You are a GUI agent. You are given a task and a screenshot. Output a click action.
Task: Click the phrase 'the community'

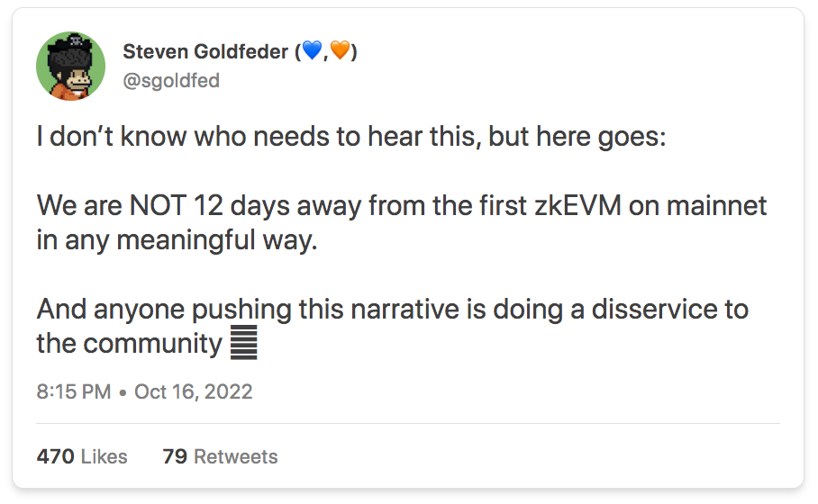130,344
